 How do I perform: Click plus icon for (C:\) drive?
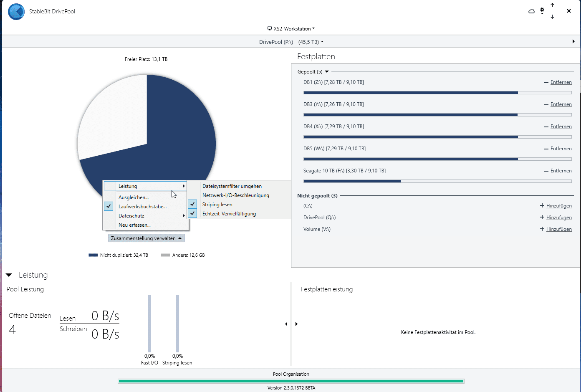pyautogui.click(x=542, y=205)
